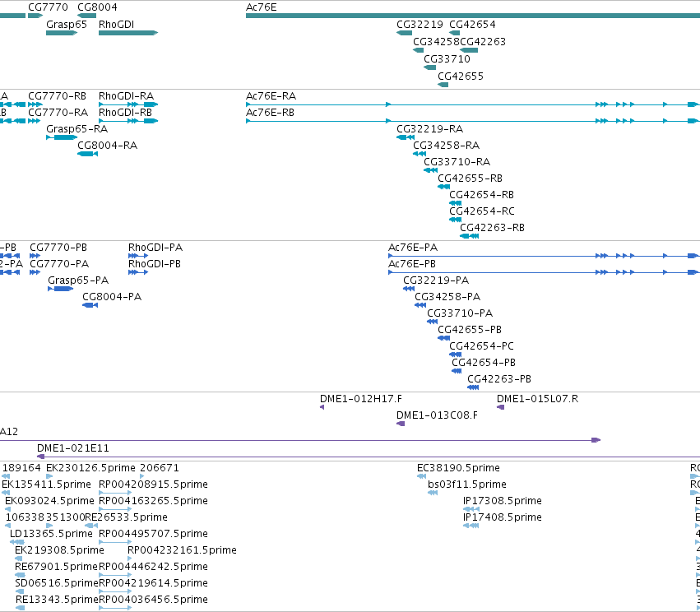Select the CG42655-RB transcript
The width and height of the screenshot is (700, 612).
[470, 178]
